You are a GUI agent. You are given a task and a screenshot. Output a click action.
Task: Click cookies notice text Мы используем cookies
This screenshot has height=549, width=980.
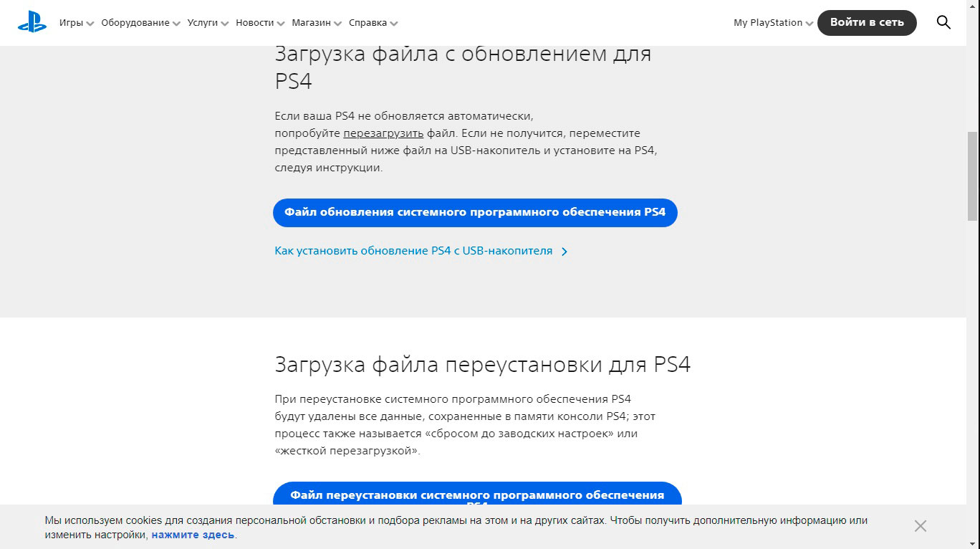(456, 527)
